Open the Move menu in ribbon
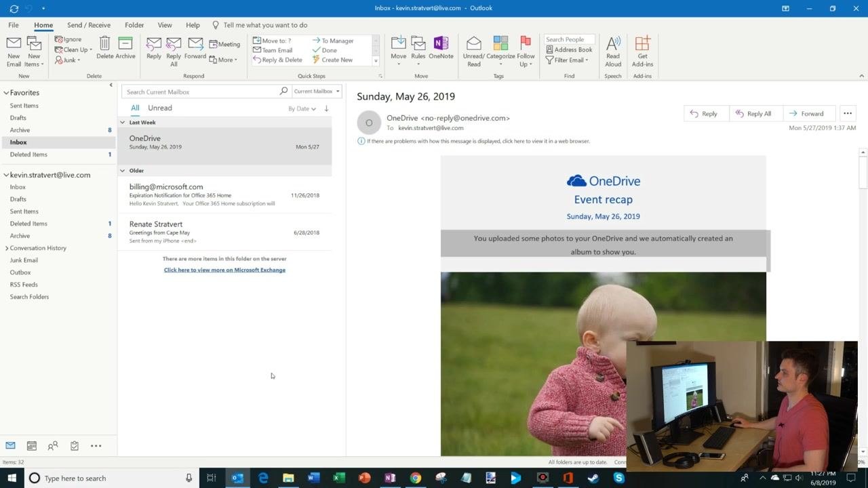The image size is (868, 488). tap(399, 52)
